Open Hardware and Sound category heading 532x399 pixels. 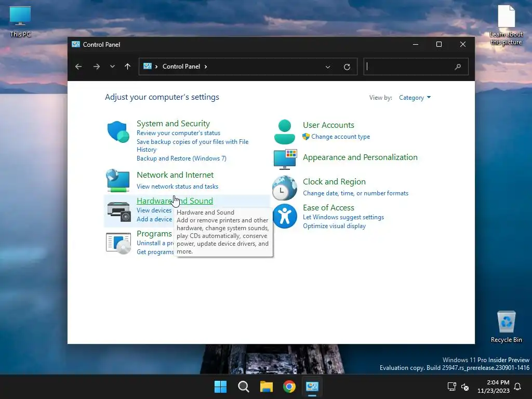pos(175,201)
